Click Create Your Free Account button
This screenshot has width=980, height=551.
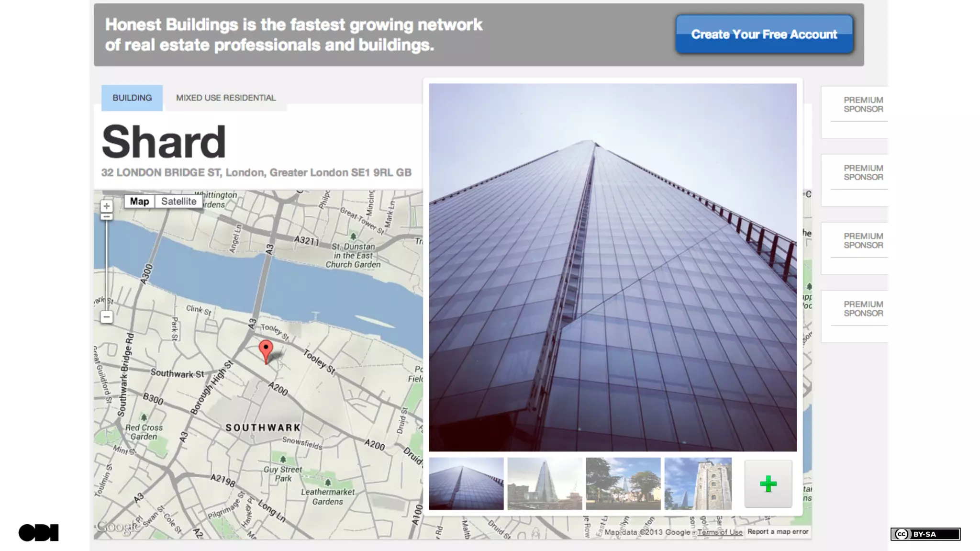[764, 34]
